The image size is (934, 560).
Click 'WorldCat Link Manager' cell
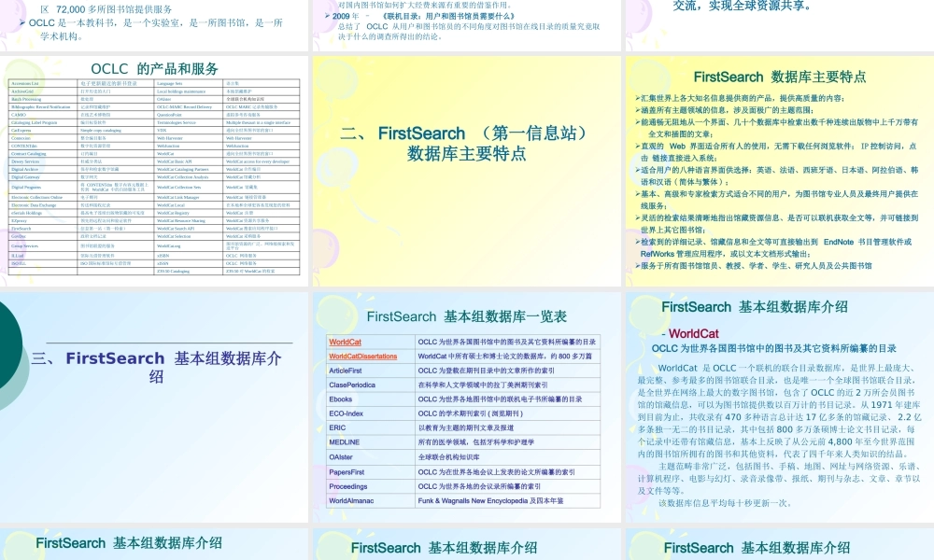click(178, 197)
